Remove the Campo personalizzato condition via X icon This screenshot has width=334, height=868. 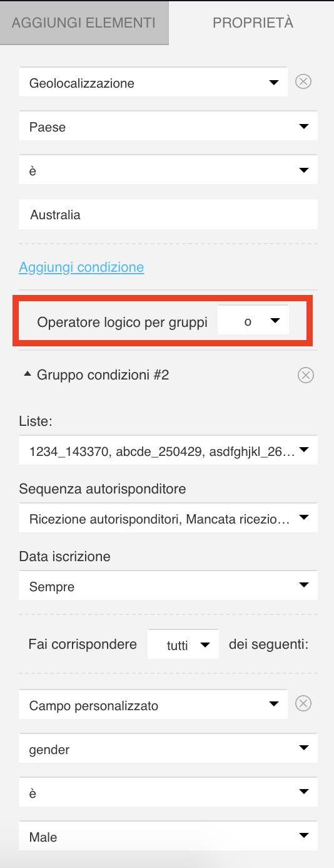pos(303,705)
